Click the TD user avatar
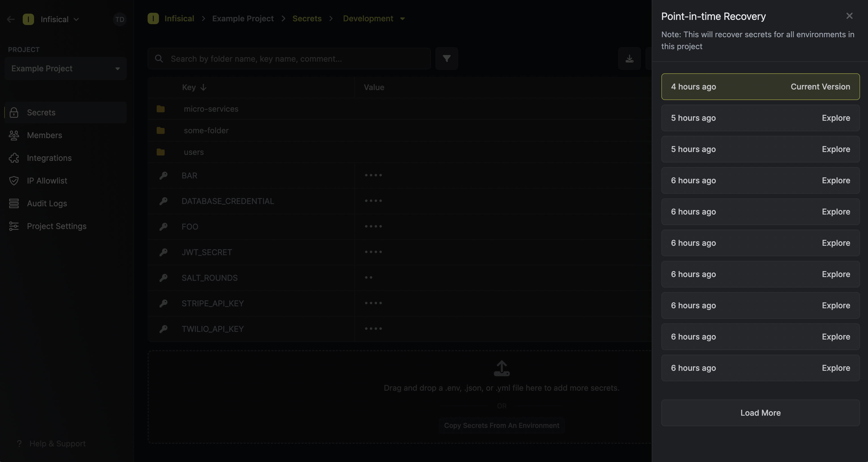The image size is (868, 462). (119, 19)
